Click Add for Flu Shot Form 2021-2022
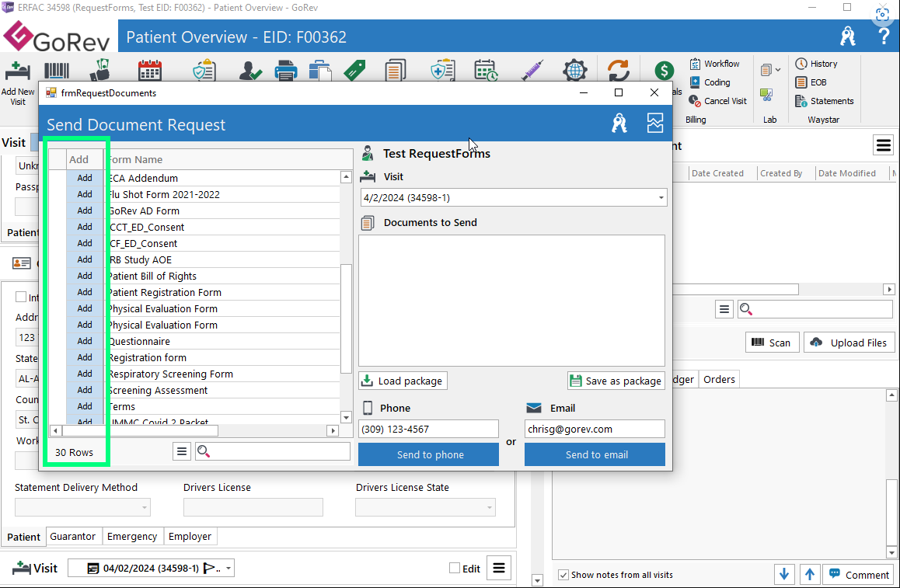Image resolution: width=900 pixels, height=588 pixels. 85,194
